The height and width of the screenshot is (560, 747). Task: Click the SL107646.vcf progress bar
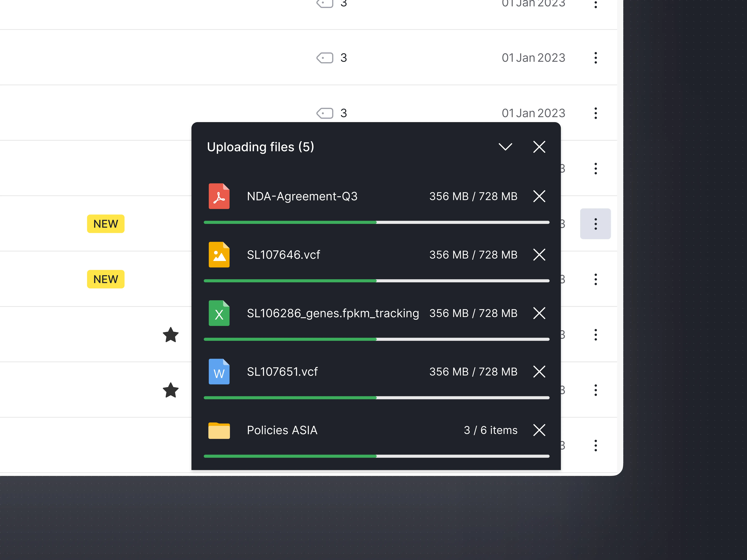[376, 281]
